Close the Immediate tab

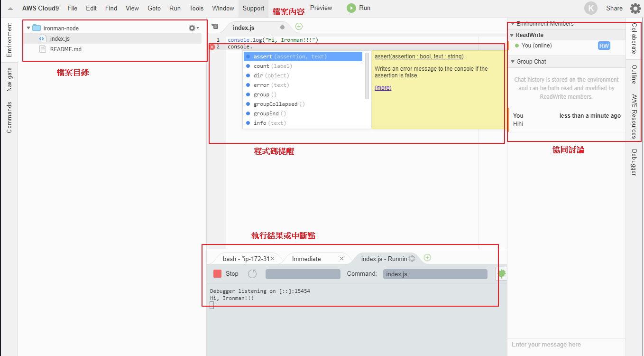coord(341,259)
